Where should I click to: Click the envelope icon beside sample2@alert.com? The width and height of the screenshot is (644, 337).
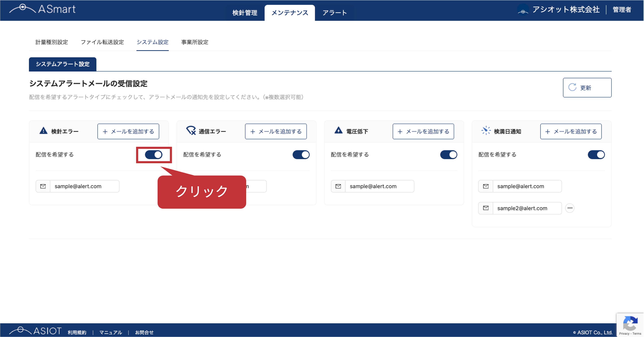[x=486, y=208]
